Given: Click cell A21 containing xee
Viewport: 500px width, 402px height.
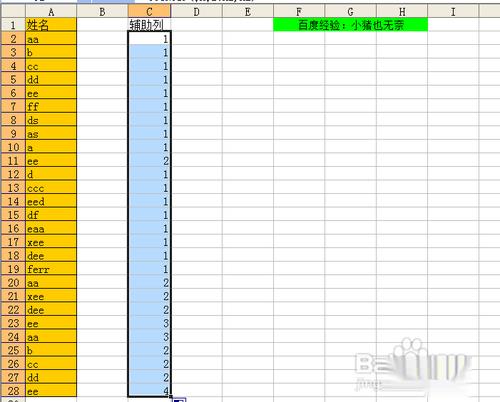Looking at the screenshot, I should pyautogui.click(x=51, y=296).
